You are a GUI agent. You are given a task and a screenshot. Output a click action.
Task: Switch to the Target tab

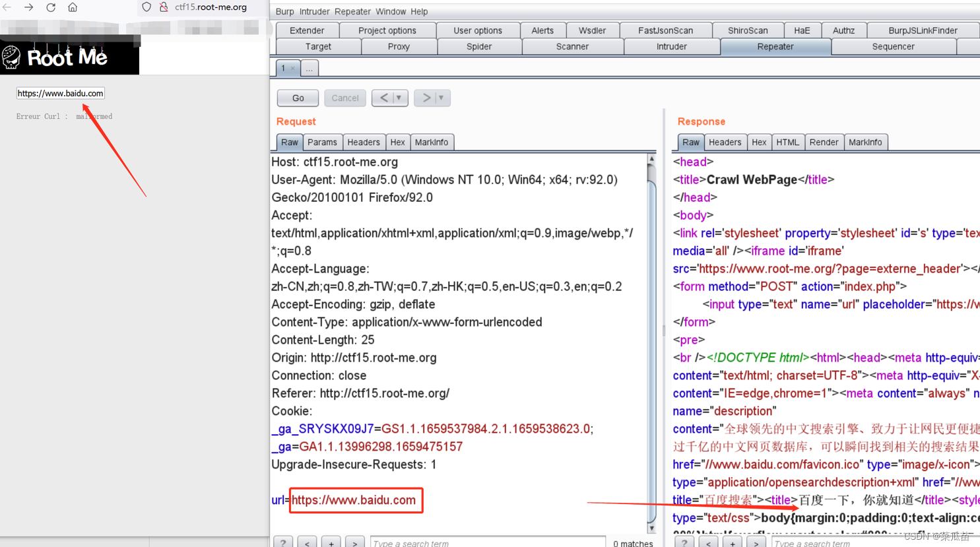coord(318,47)
